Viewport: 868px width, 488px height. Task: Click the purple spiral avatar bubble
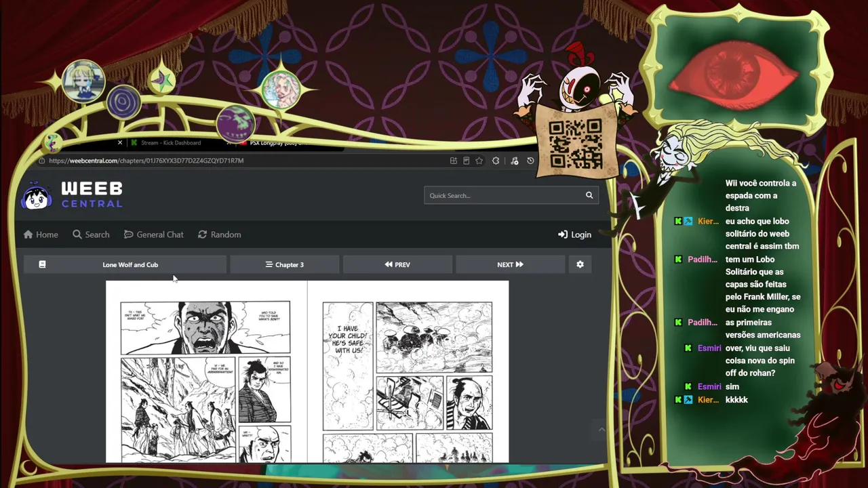(x=123, y=103)
